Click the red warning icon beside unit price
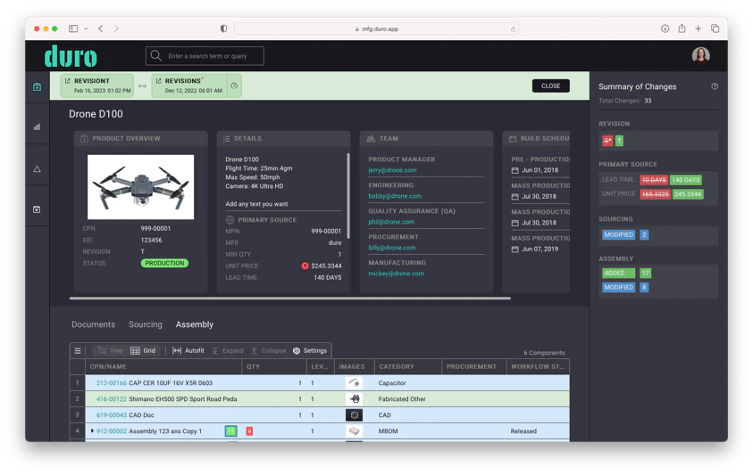Screen dimensions: 753x475 pos(304,266)
